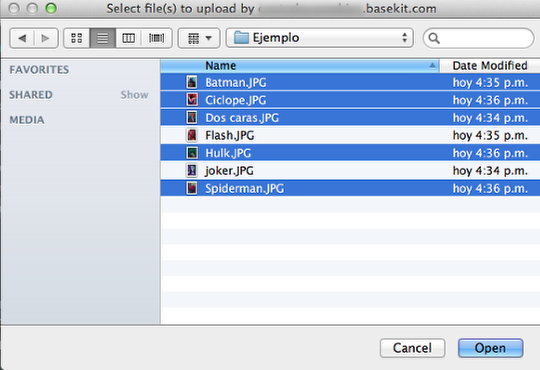
Task: Click the modified date of joker.JPG
Action: (x=490, y=171)
